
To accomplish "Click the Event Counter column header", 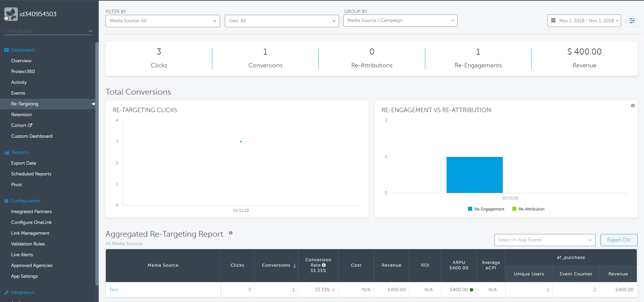I will pyautogui.click(x=576, y=274).
